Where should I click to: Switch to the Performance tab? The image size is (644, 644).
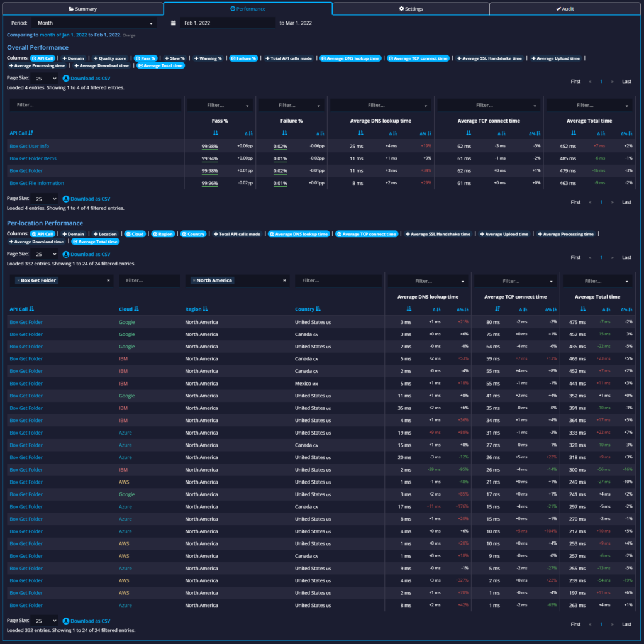tap(248, 9)
